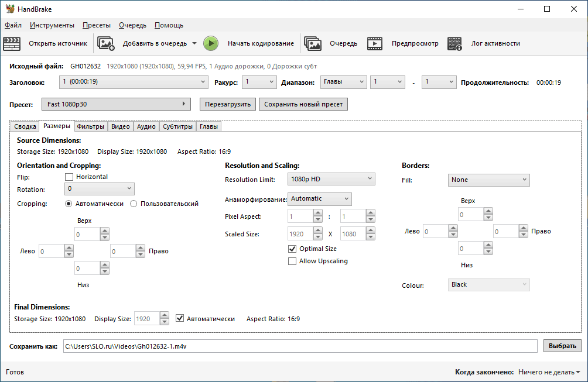The image size is (588, 382).
Task: Open the Пресеты menu
Action: point(97,25)
